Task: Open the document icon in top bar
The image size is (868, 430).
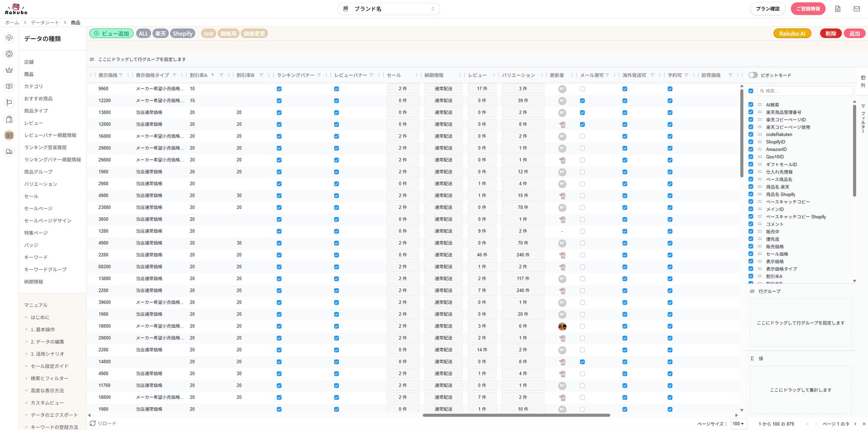Action: click(838, 9)
